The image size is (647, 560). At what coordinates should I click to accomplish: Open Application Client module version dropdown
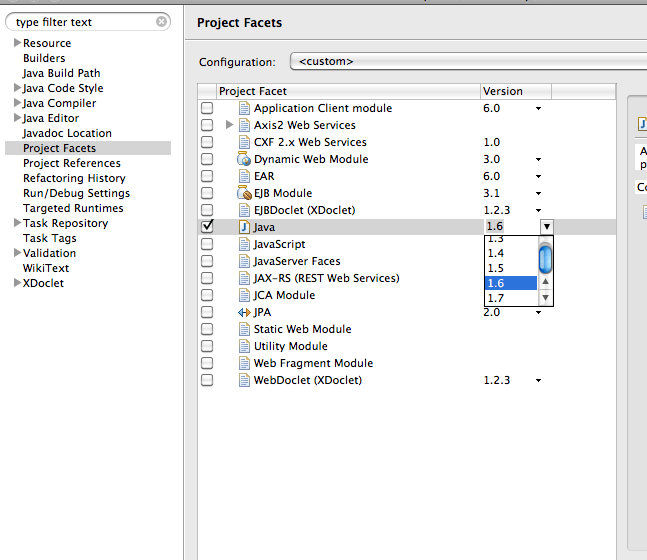(x=538, y=109)
